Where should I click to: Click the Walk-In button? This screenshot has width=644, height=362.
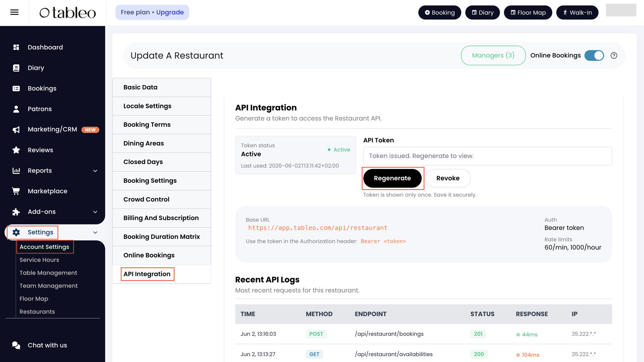coord(577,12)
